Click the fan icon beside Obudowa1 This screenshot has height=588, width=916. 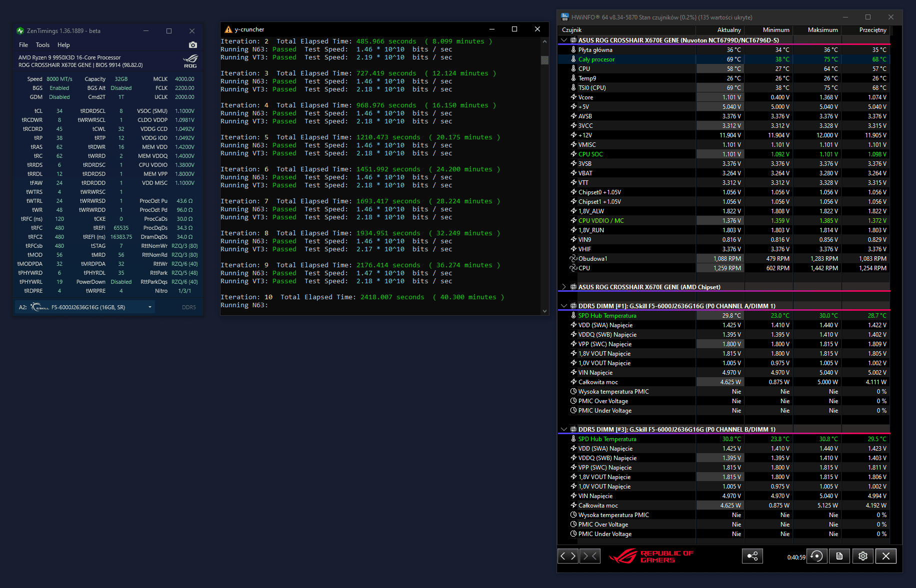coord(573,259)
